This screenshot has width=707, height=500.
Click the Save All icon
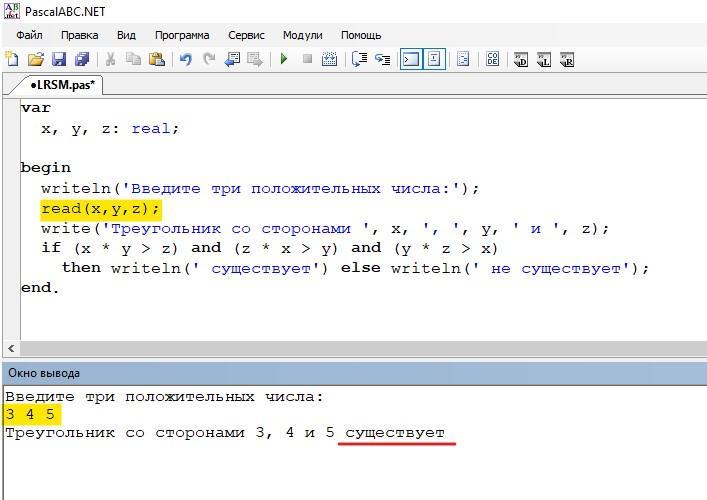82,59
